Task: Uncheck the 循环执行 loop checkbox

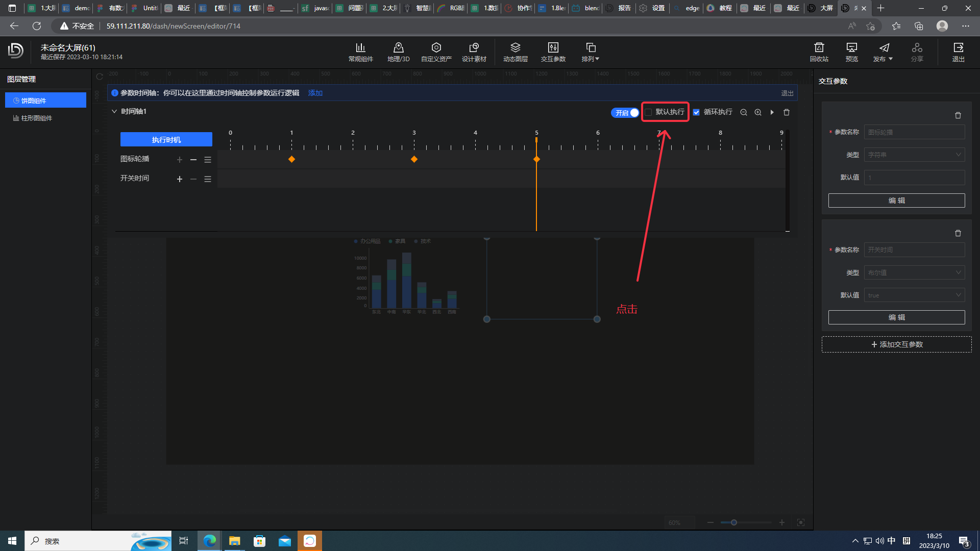Action: point(696,112)
